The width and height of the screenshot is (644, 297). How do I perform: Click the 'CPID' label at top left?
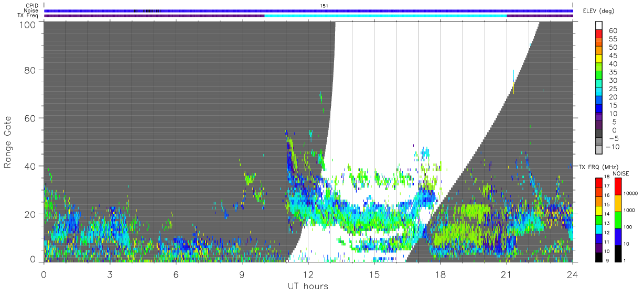tap(31, 6)
